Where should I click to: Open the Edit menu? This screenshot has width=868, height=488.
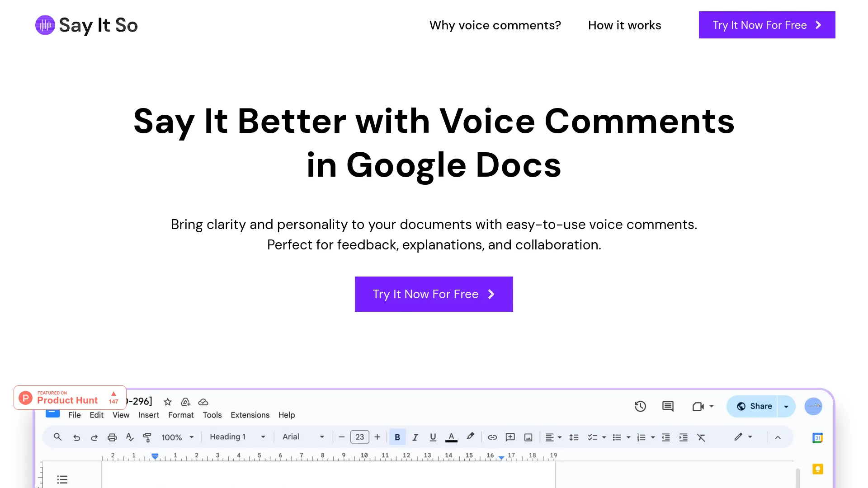pos(96,415)
